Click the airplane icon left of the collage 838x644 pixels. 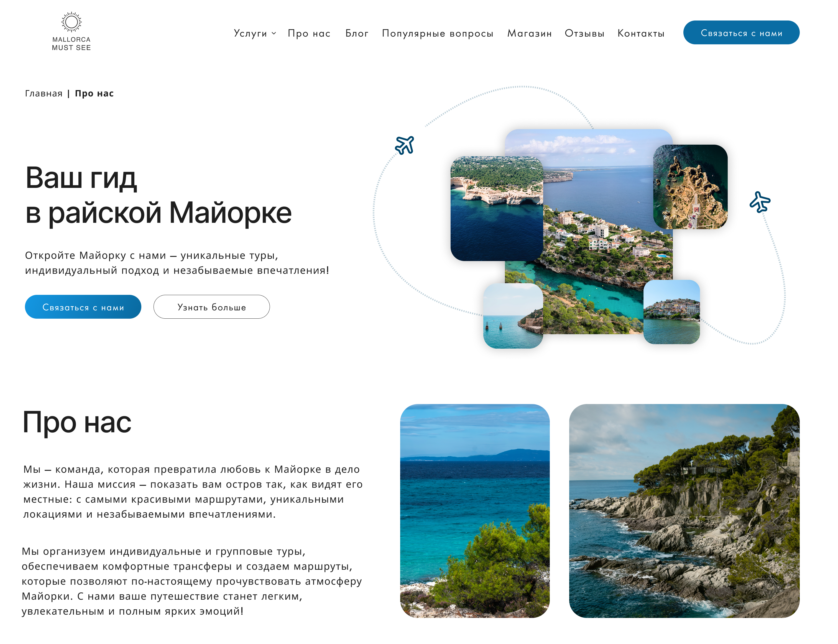[x=404, y=145]
